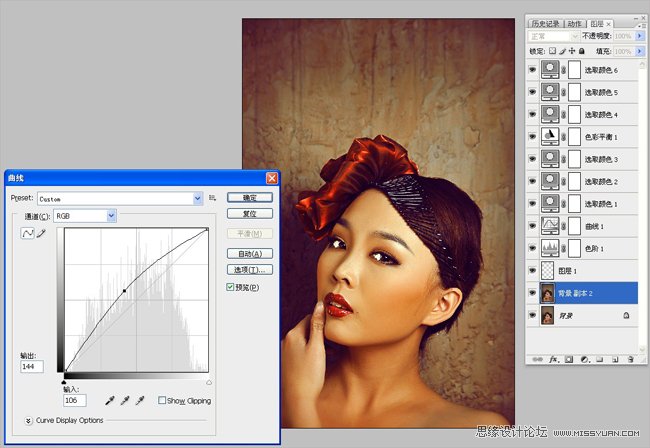
Task: Click the Layers panel scroll up arrow
Action: pos(642,64)
